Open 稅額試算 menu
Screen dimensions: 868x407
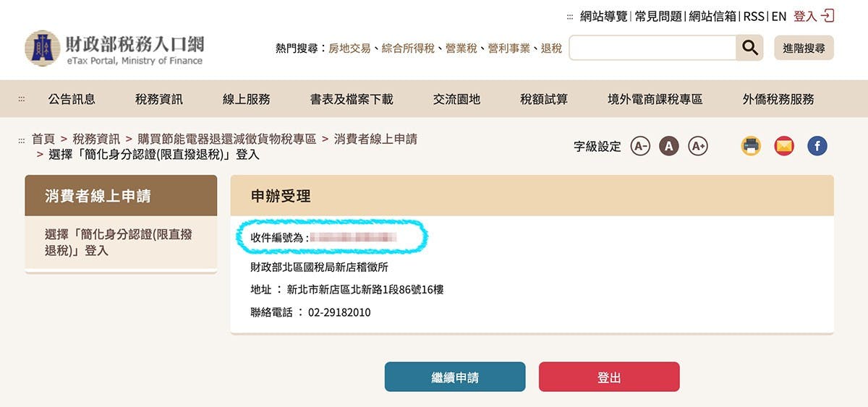point(544,99)
